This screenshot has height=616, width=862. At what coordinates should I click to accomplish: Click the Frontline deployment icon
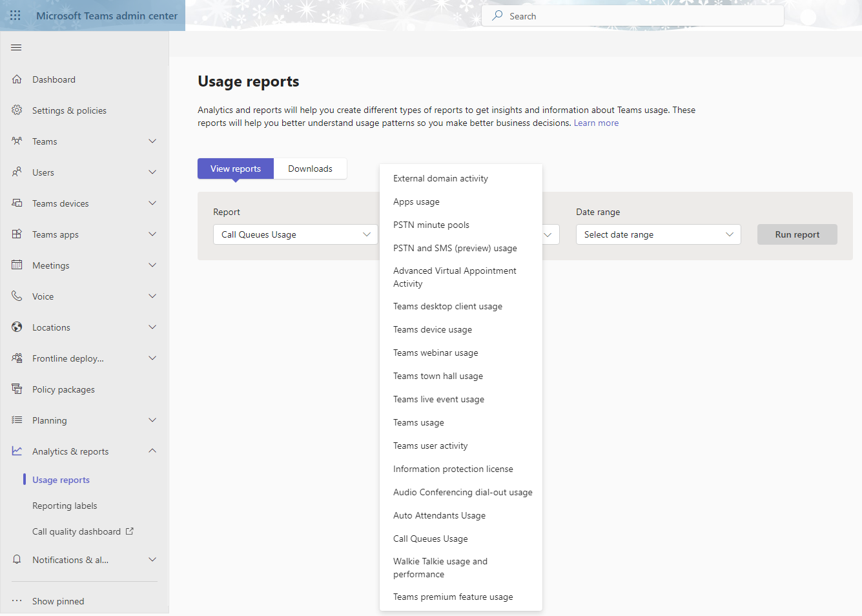tap(17, 358)
